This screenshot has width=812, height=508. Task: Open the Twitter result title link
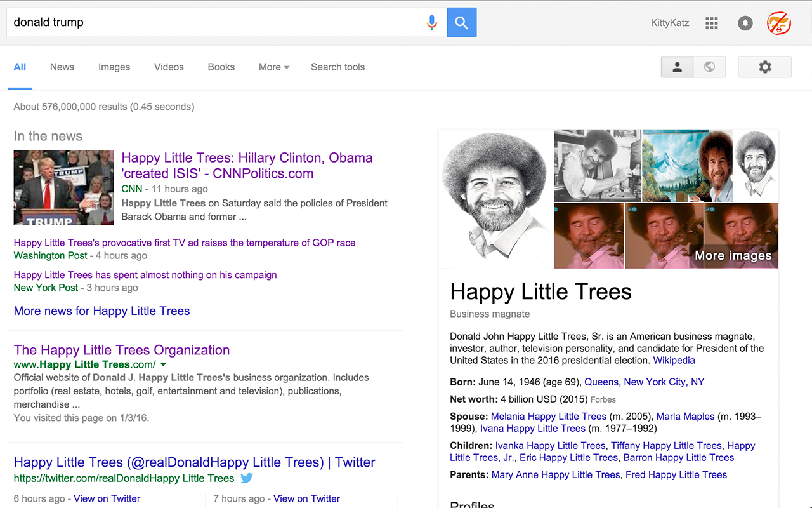(x=195, y=462)
